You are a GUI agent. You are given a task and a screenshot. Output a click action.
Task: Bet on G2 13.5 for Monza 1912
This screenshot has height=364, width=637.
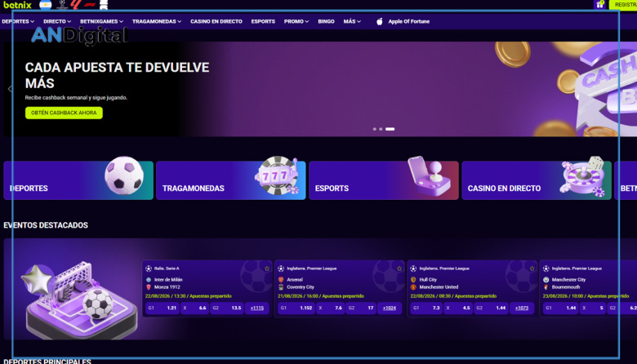[x=227, y=308]
